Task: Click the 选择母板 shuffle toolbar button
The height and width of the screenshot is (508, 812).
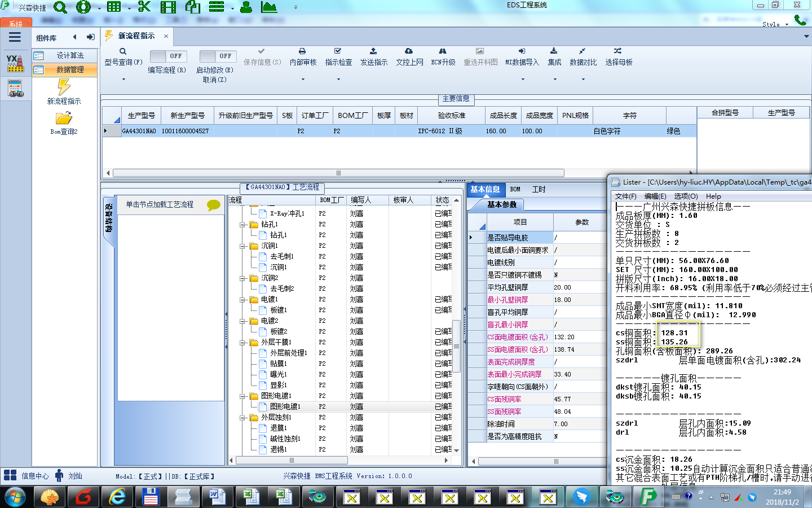Action: click(619, 57)
